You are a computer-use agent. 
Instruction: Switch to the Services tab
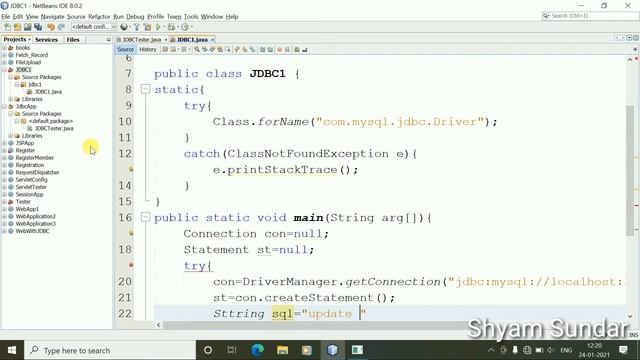(x=46, y=40)
